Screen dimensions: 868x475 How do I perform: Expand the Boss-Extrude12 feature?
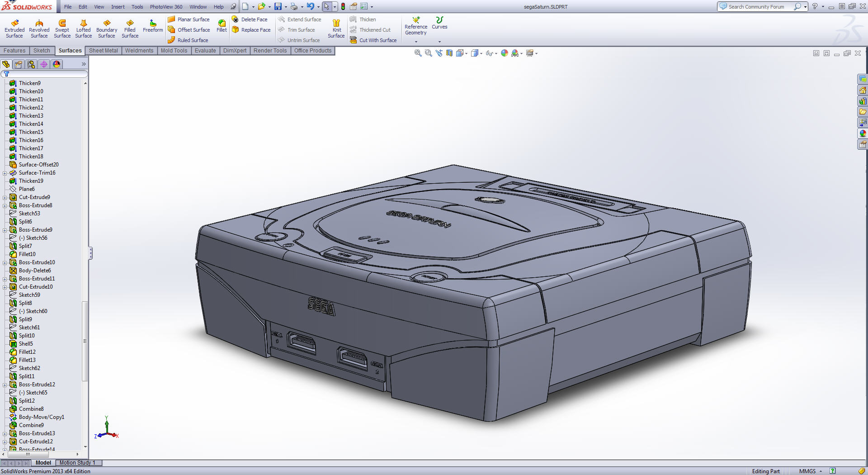point(5,385)
